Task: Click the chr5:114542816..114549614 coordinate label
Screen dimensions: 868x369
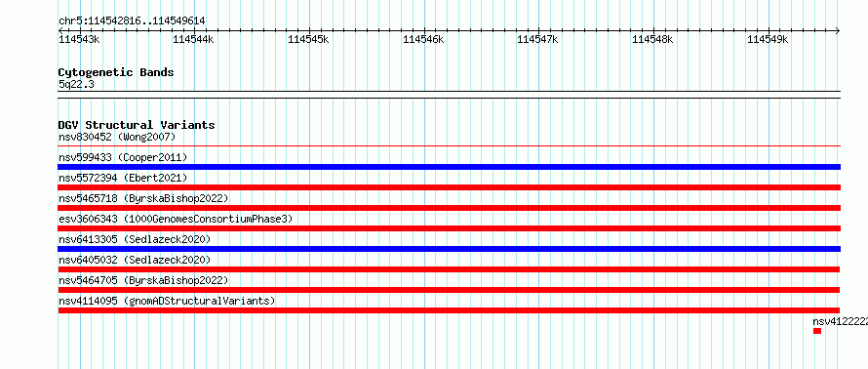Action: 132,21
